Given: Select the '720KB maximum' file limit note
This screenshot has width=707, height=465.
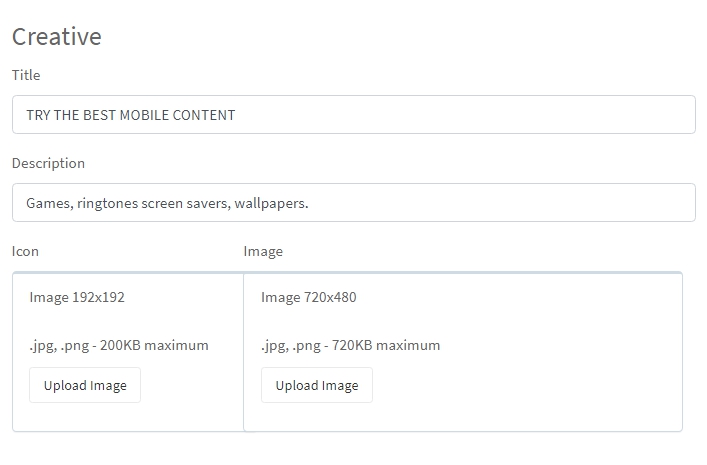Looking at the screenshot, I should (x=386, y=345).
